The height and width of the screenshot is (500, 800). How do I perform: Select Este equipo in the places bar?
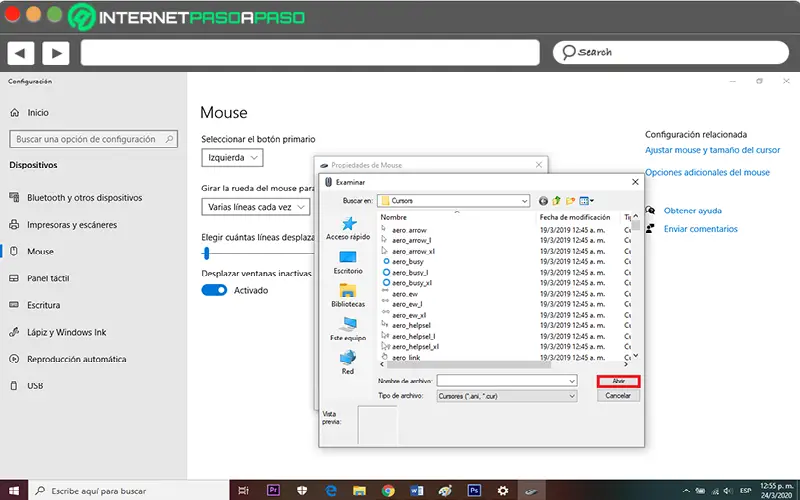pyautogui.click(x=348, y=329)
